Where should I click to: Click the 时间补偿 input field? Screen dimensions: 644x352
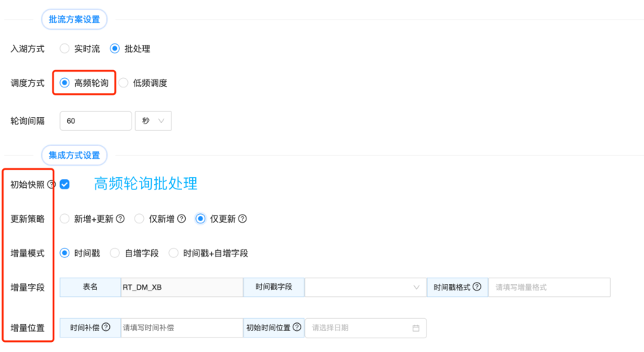click(181, 327)
